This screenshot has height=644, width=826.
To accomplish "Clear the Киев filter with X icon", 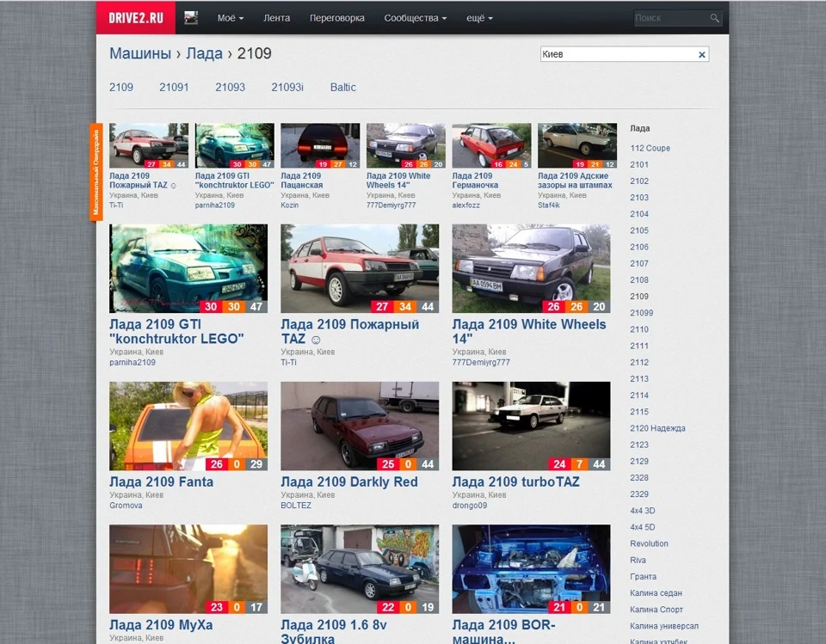I will pos(702,54).
